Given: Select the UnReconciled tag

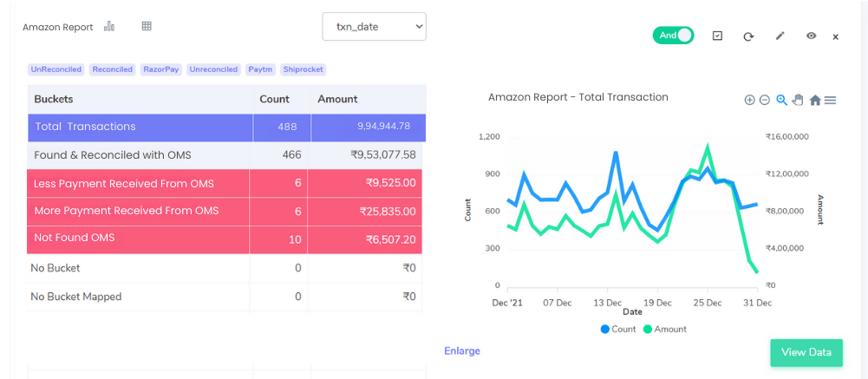Looking at the screenshot, I should pos(56,69).
